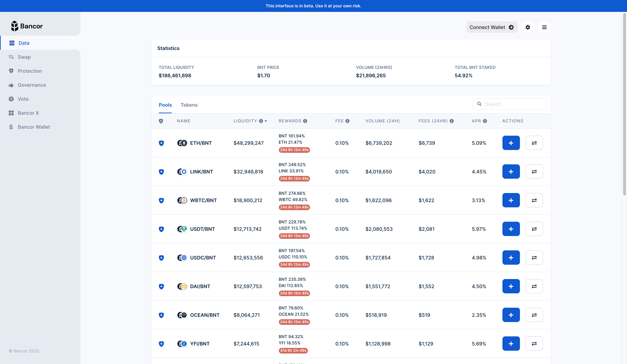The image size is (627, 364).
Task: Swap in the LINK/BNT pool
Action: click(534, 172)
